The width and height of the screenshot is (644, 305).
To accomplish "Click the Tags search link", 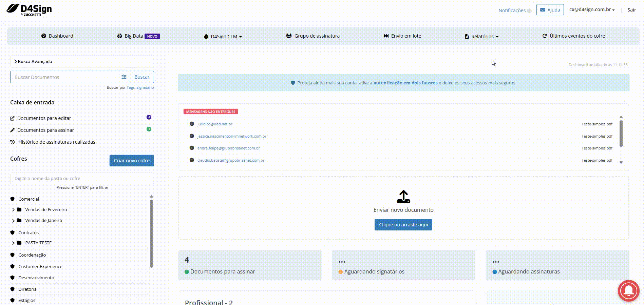I will [130, 87].
